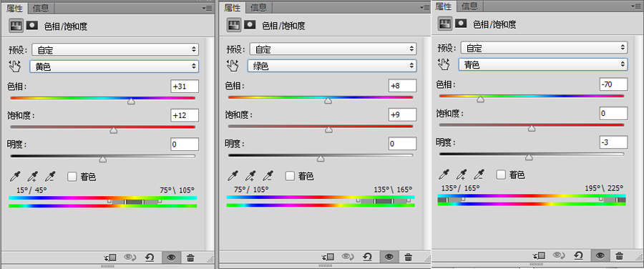The width and height of the screenshot is (644, 269).
Task: Switch to 信息 tab in 青色 panel
Action: (470, 6)
